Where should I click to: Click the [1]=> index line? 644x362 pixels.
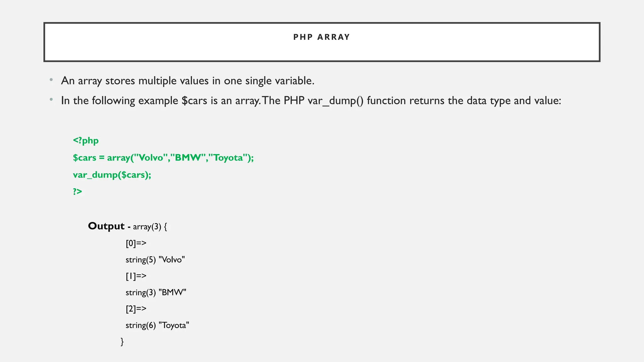coord(136,276)
